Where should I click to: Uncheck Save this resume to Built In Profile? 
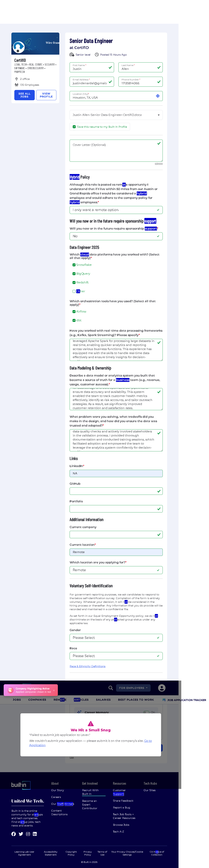pyautogui.click(x=74, y=127)
